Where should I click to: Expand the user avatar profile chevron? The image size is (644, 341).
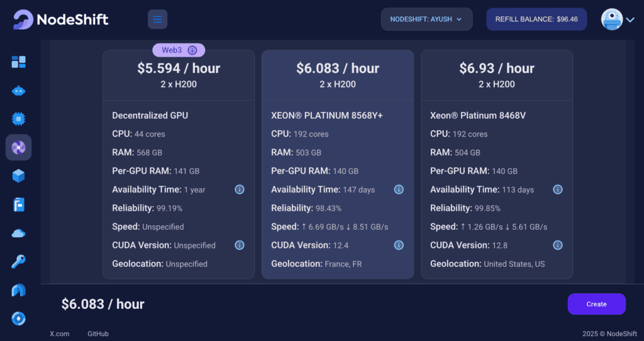click(x=630, y=20)
